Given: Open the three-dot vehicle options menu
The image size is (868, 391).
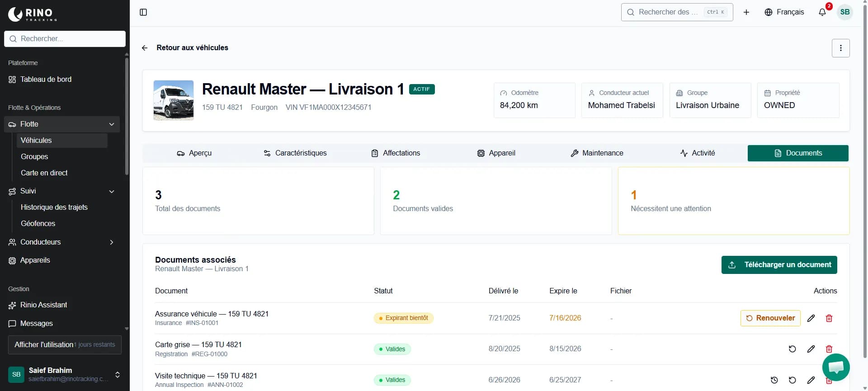Looking at the screenshot, I should pyautogui.click(x=841, y=48).
